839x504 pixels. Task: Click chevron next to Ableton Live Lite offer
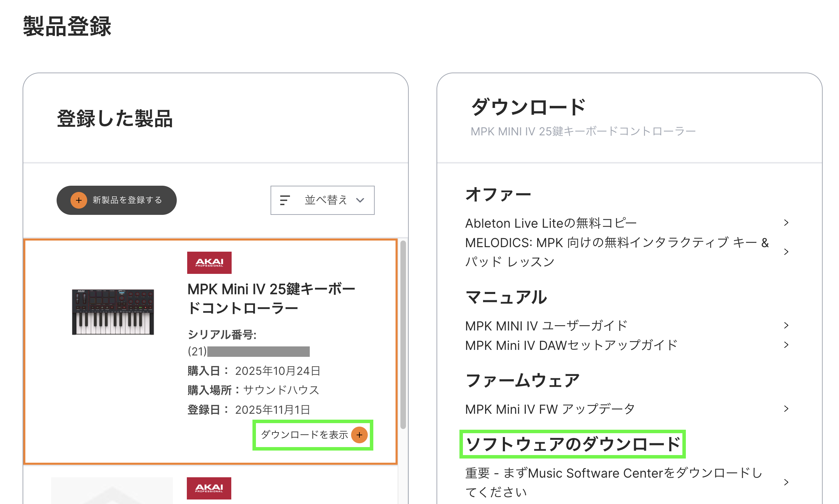786,223
